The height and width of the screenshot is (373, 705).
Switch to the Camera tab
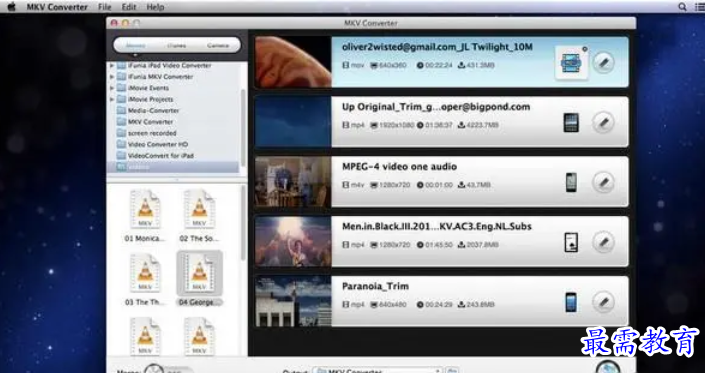point(218,45)
